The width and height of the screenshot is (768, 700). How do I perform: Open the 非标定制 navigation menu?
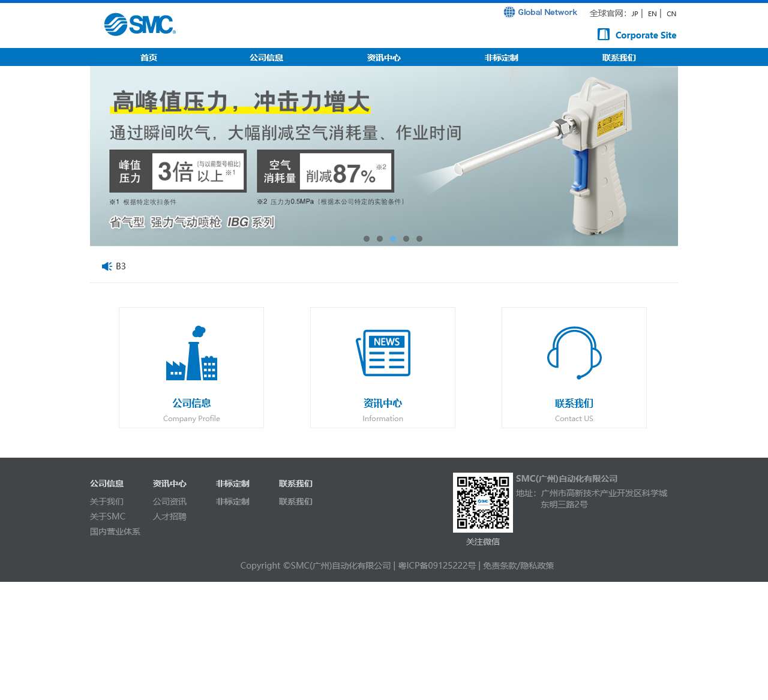point(502,58)
